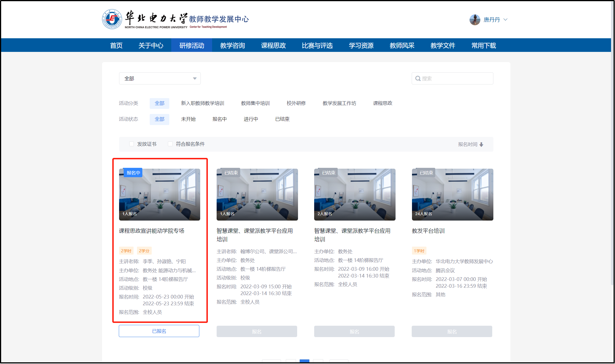Click the 报名中 badge on first card
The image size is (615, 364).
133,173
